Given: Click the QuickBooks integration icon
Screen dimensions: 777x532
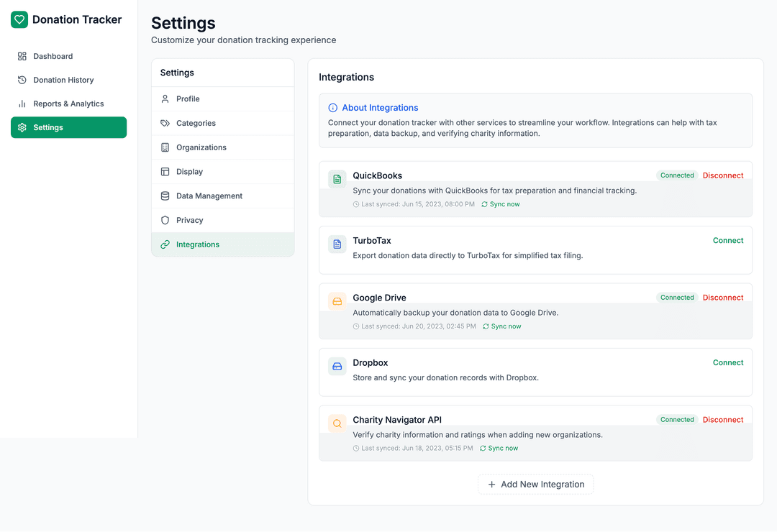Looking at the screenshot, I should tap(337, 179).
